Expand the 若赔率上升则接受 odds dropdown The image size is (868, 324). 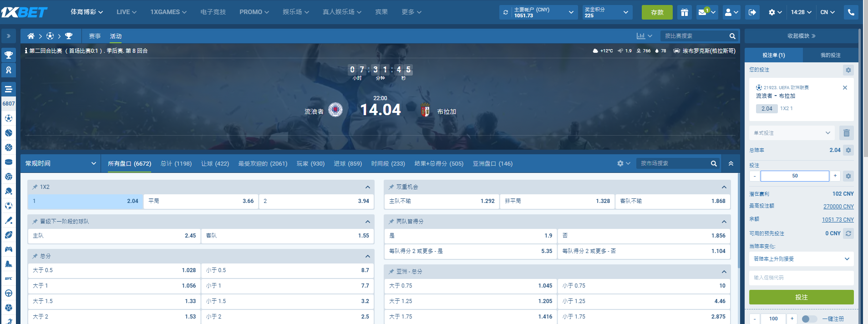(x=801, y=259)
